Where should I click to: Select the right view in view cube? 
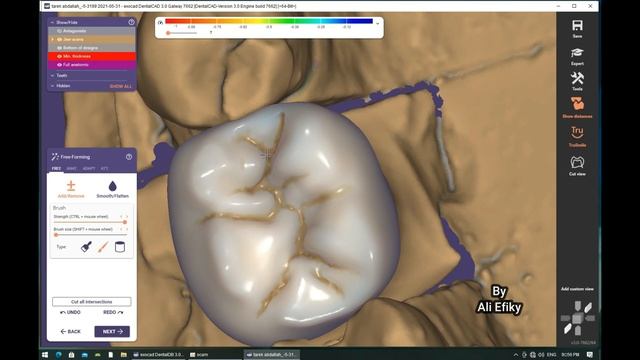590,318
